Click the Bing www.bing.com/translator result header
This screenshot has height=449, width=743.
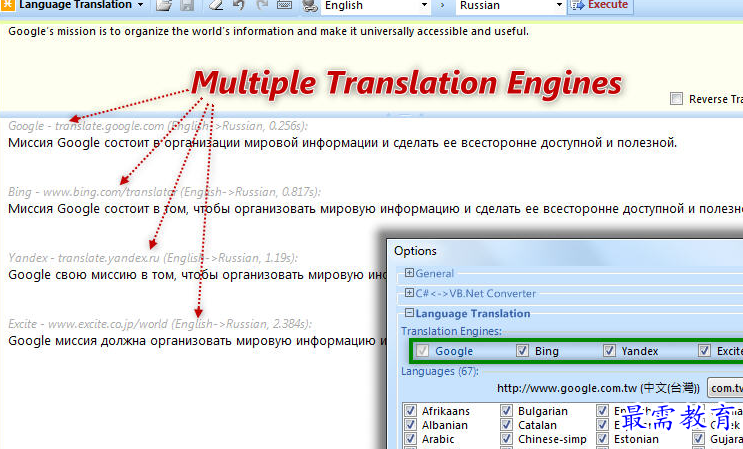pos(164,192)
